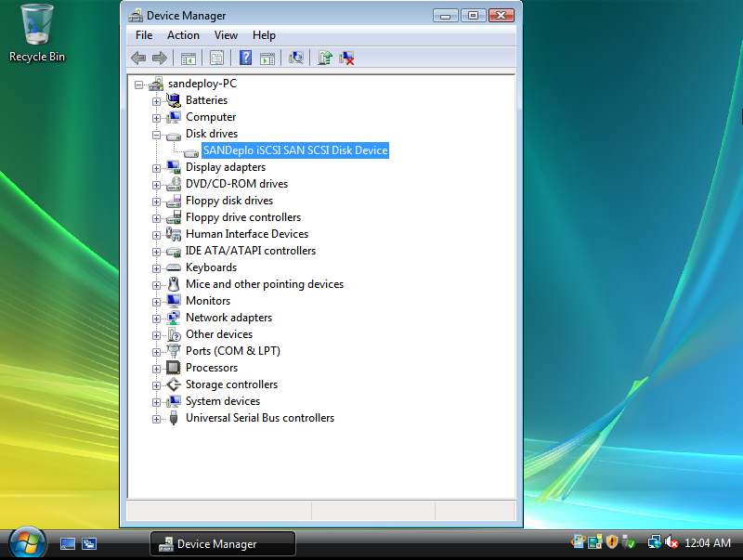Maximize the Device Manager window
The width and height of the screenshot is (743, 560).
(473, 16)
